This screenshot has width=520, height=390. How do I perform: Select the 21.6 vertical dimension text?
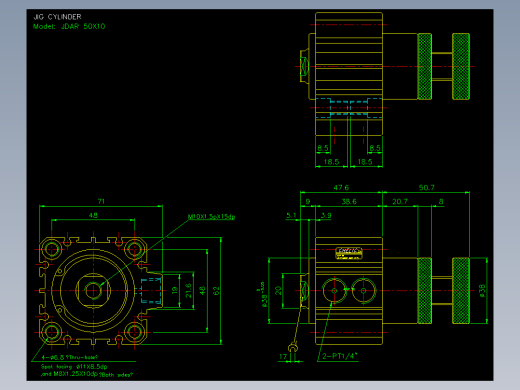click(189, 291)
